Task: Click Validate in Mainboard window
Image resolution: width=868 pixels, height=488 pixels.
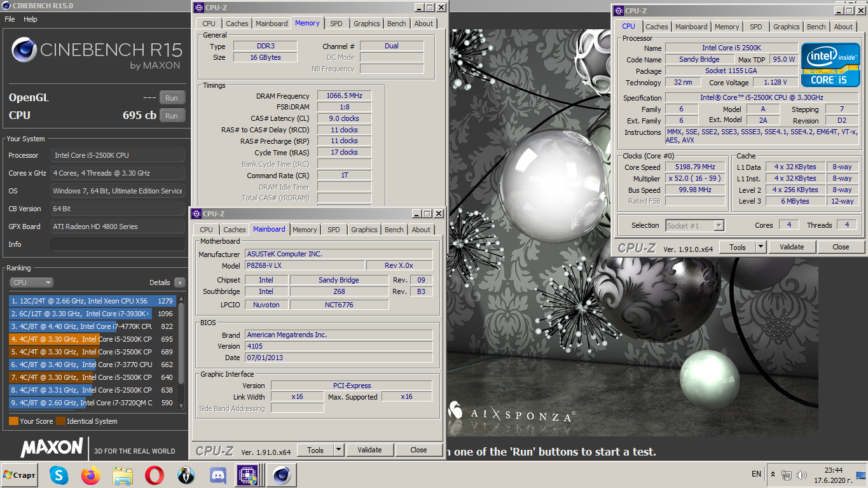Action: click(x=369, y=450)
